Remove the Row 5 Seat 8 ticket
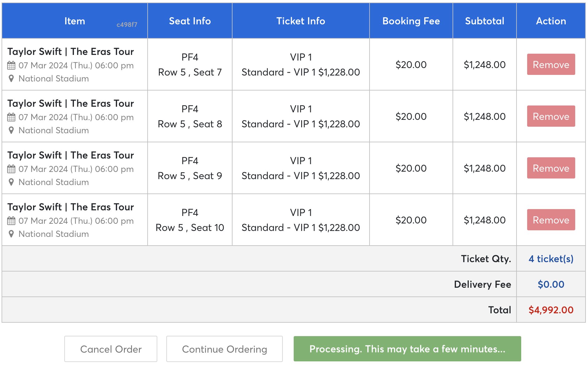Image resolution: width=588 pixels, height=367 pixels. point(551,116)
